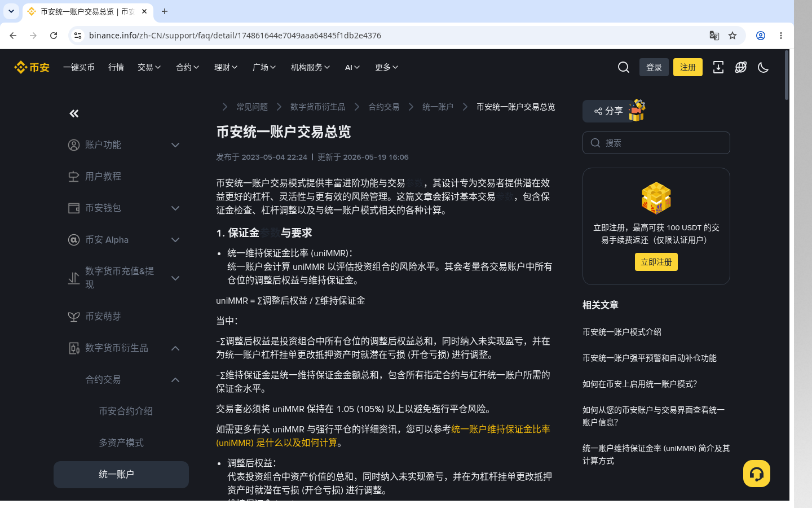Collapse the 数字货币衍生品 section chevron

coord(175,348)
